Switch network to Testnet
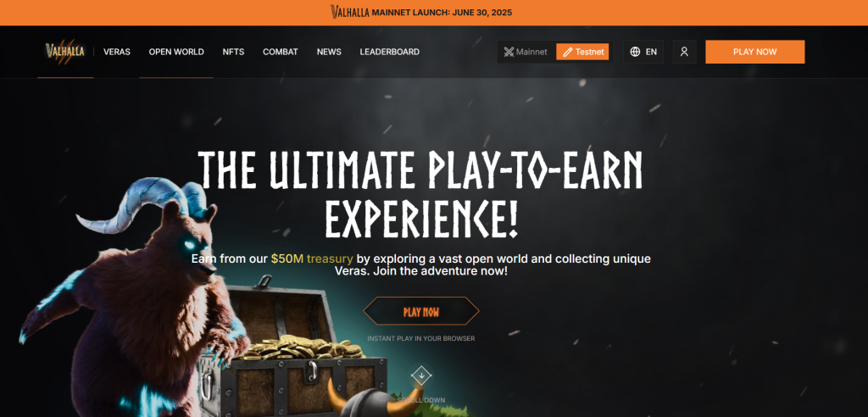This screenshot has width=868, height=417. tap(582, 52)
